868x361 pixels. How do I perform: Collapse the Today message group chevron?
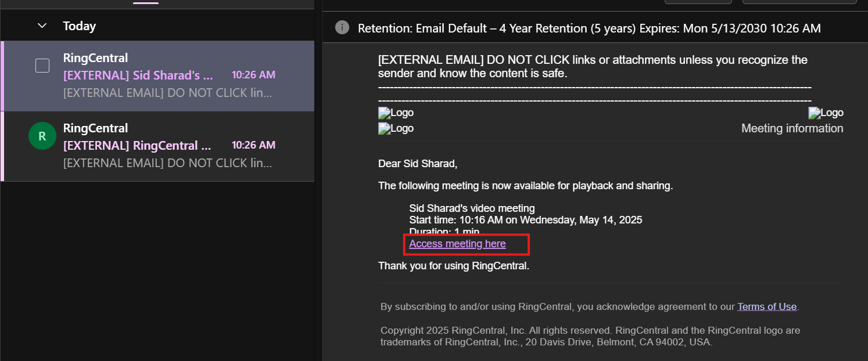(42, 26)
